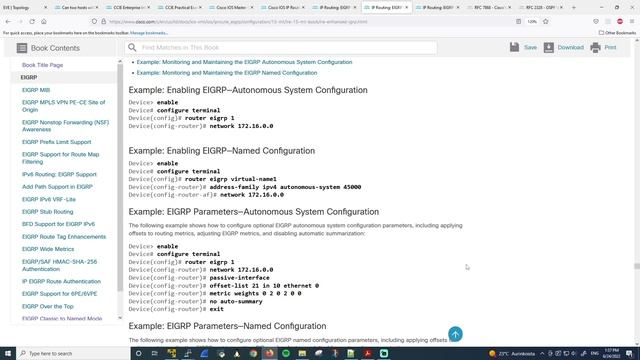The width and height of the screenshot is (640, 360).
Task: Open the Firefox application menu icon
Action: point(632,22)
